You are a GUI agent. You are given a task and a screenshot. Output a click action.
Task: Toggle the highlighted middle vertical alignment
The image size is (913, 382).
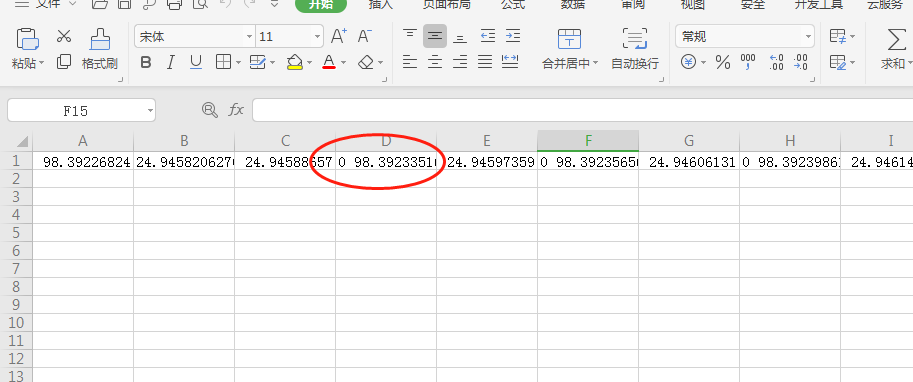435,36
